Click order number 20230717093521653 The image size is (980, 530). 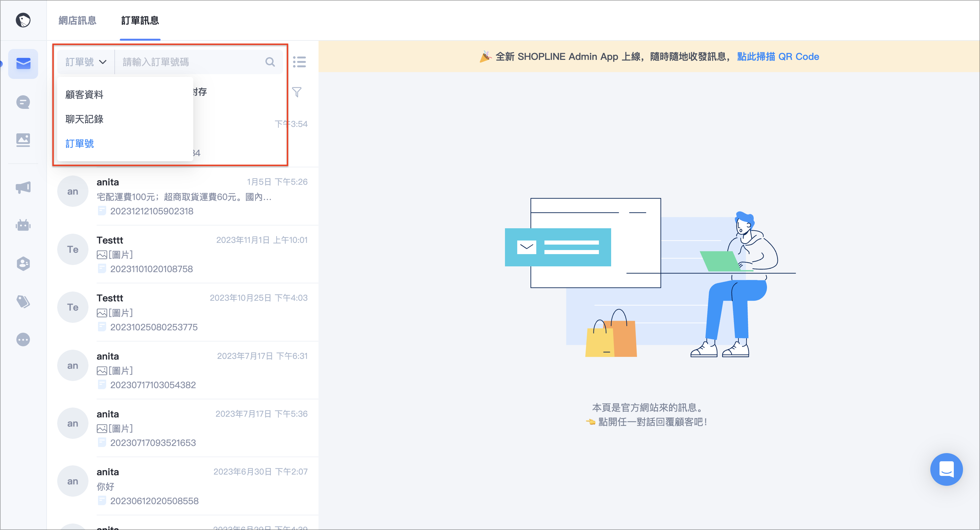point(153,443)
